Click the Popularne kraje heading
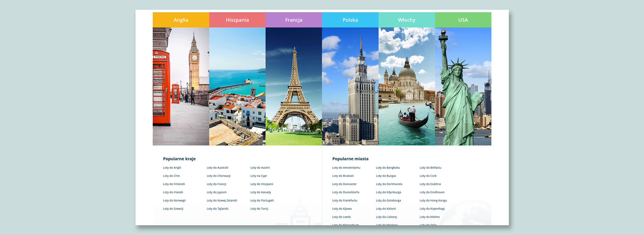 tap(179, 159)
